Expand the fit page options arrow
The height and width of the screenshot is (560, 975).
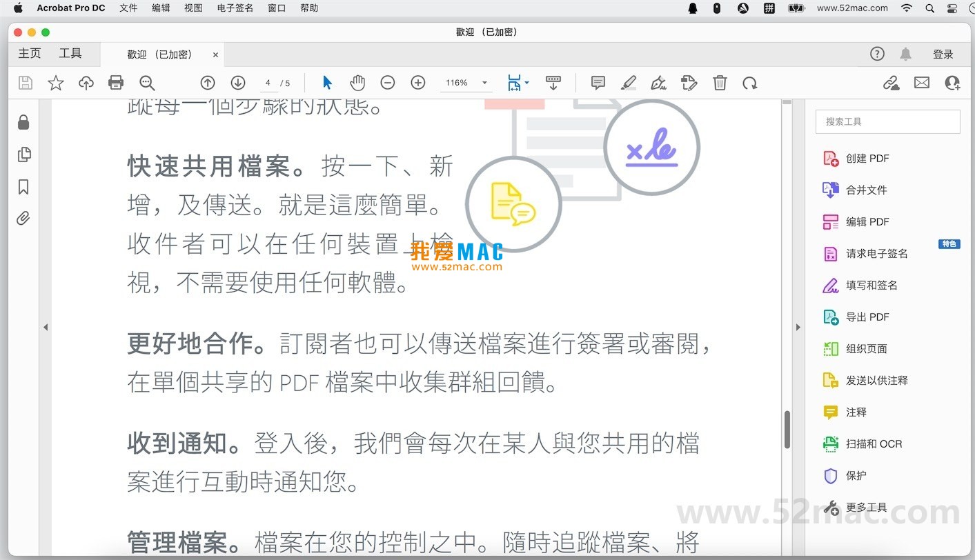point(527,83)
